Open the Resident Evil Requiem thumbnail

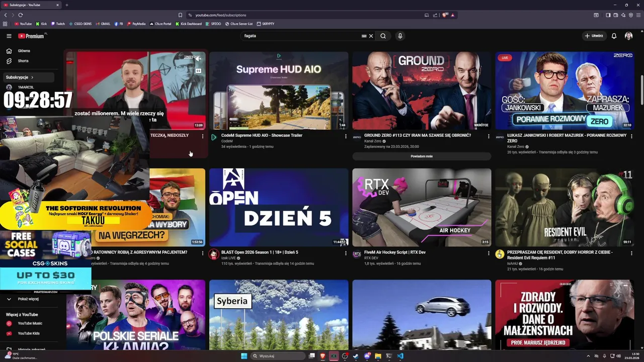(565, 207)
